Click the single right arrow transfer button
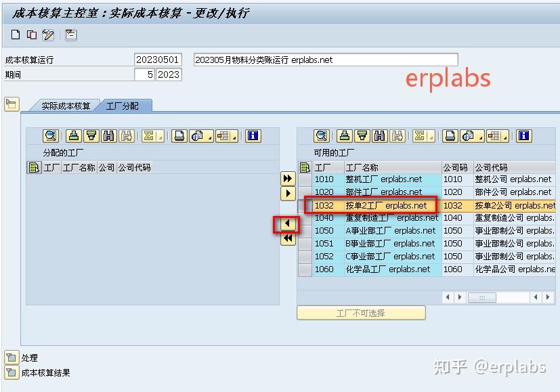The image size is (560, 392). click(x=288, y=194)
